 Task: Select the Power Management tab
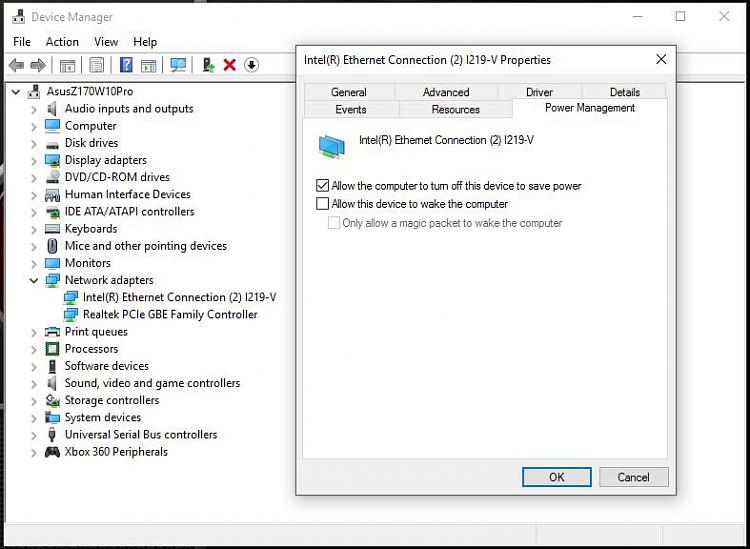(x=590, y=108)
